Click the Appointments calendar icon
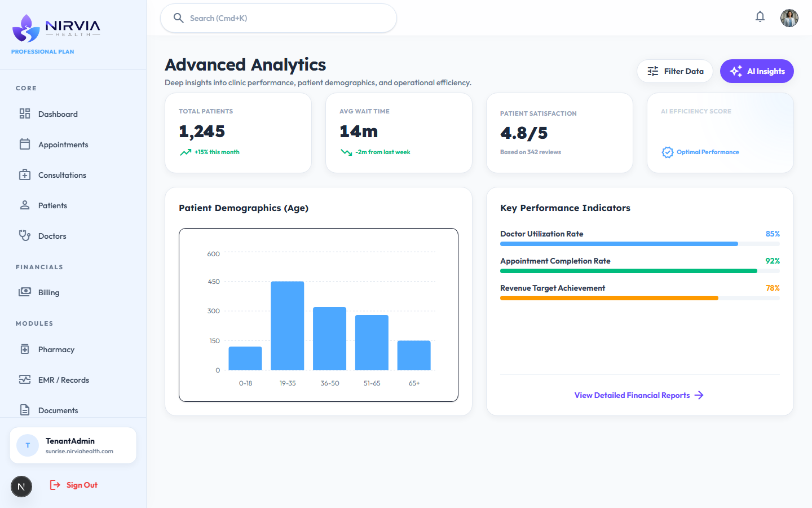Viewport: 812px width, 508px height. (x=25, y=144)
